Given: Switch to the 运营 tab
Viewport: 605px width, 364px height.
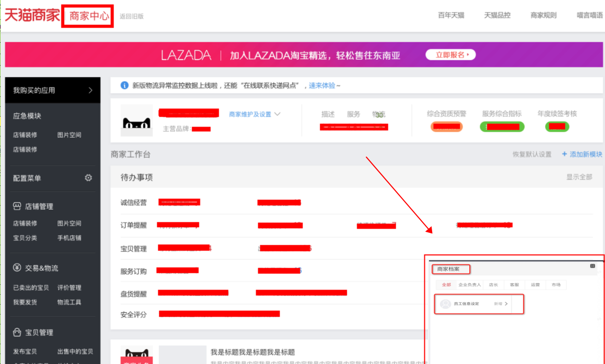Looking at the screenshot, I should [x=535, y=284].
